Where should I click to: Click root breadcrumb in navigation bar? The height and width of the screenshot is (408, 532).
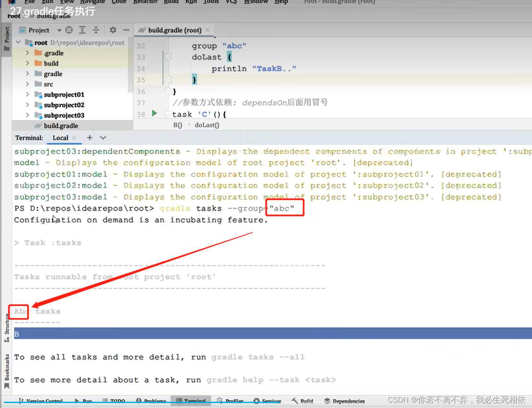[x=14, y=16]
